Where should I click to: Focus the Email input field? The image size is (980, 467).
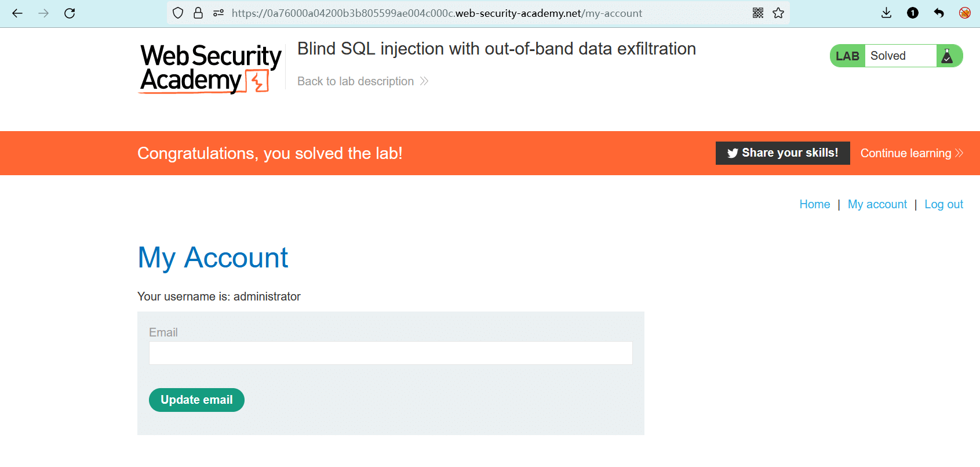tap(390, 353)
